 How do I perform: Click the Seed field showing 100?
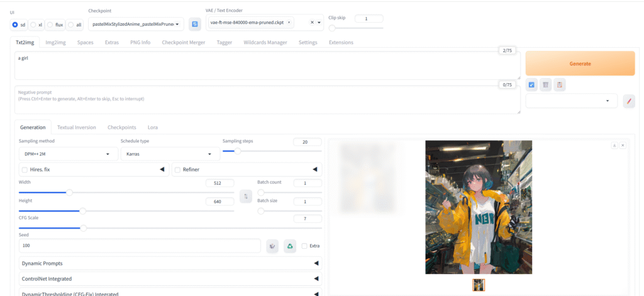tap(140, 246)
